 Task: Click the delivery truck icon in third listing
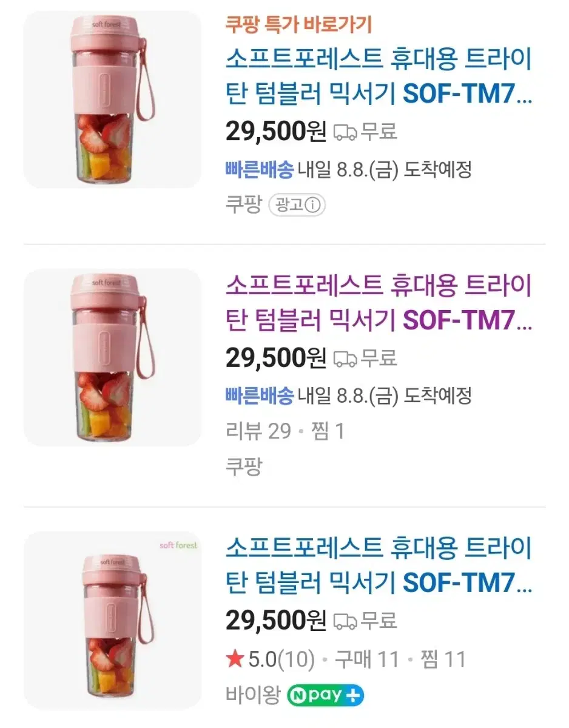click(x=345, y=621)
